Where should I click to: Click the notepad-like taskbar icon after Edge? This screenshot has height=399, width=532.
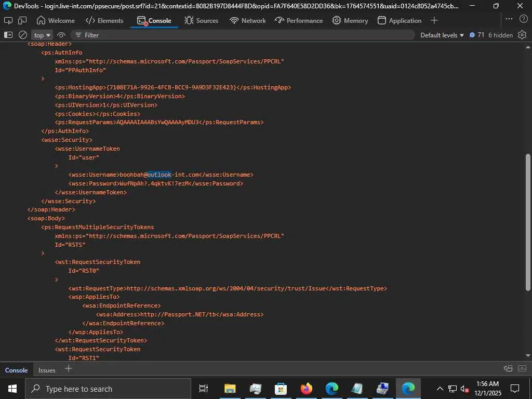pos(357,389)
